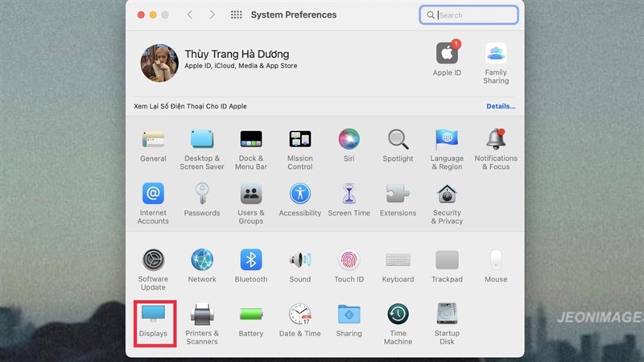This screenshot has height=362, width=644.
Task: Open Touch ID settings
Action: (x=349, y=266)
